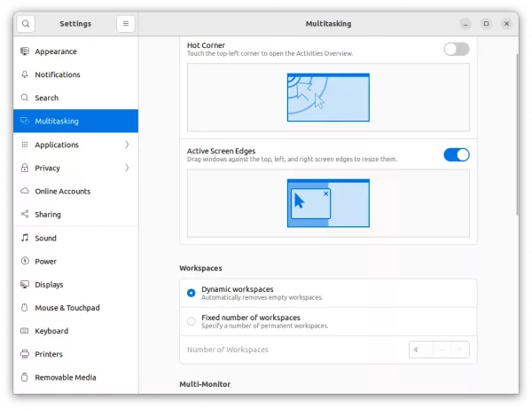Click the Sound music note icon
The image size is (532, 409).
coord(25,238)
